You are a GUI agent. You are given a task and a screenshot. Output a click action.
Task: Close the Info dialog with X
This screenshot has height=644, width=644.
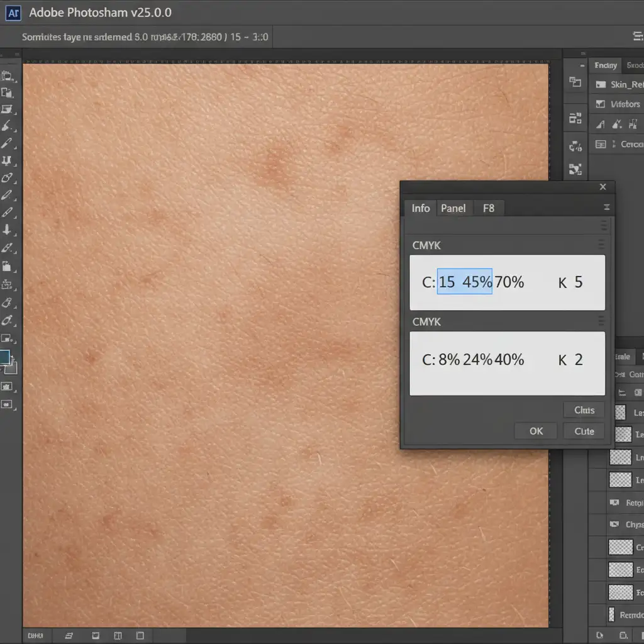pos(602,187)
